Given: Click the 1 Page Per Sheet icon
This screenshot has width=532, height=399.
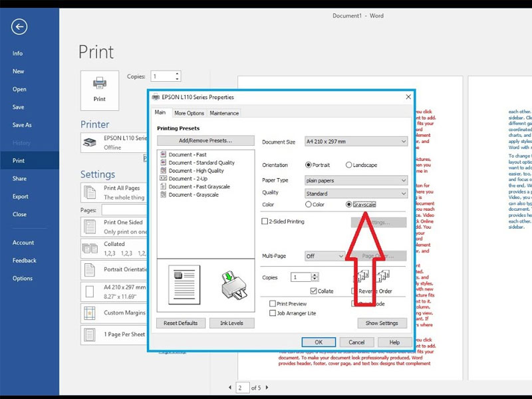Looking at the screenshot, I should pos(90,335).
